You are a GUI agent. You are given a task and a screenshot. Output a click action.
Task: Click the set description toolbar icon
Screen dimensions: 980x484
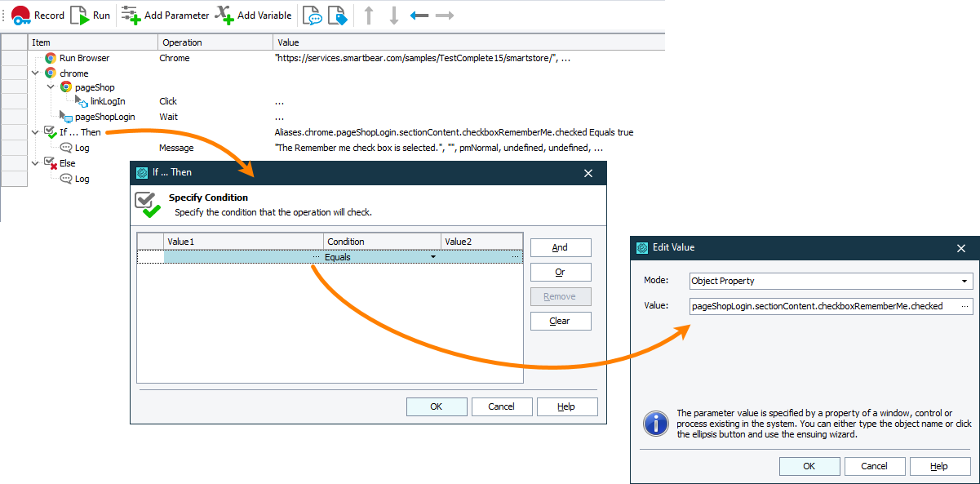pyautogui.click(x=337, y=15)
